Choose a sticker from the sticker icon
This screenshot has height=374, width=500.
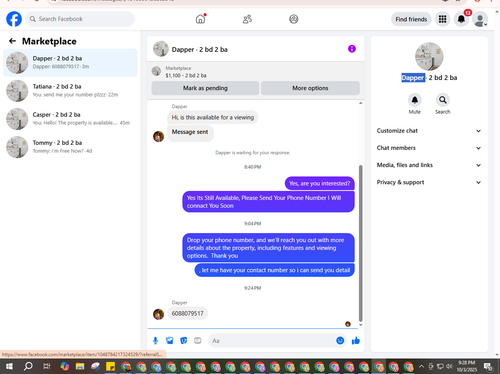(x=184, y=341)
